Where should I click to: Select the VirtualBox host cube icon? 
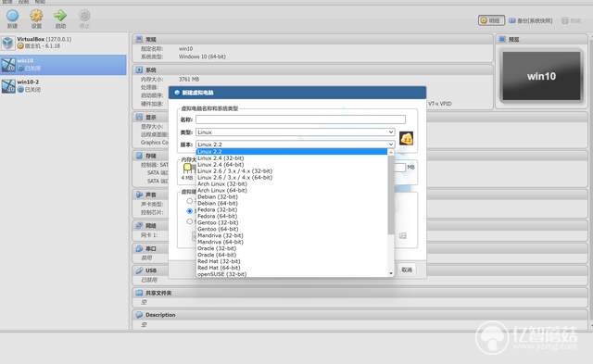pos(8,43)
